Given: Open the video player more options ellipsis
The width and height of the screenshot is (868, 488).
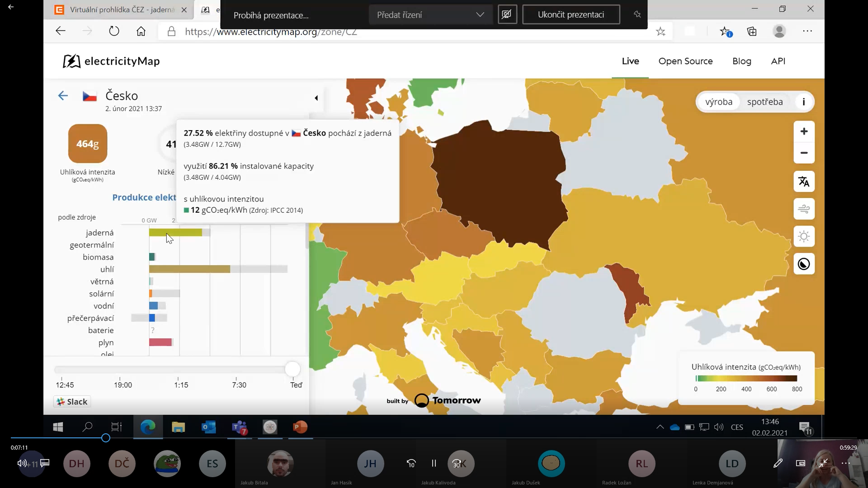Looking at the screenshot, I should pyautogui.click(x=845, y=463).
